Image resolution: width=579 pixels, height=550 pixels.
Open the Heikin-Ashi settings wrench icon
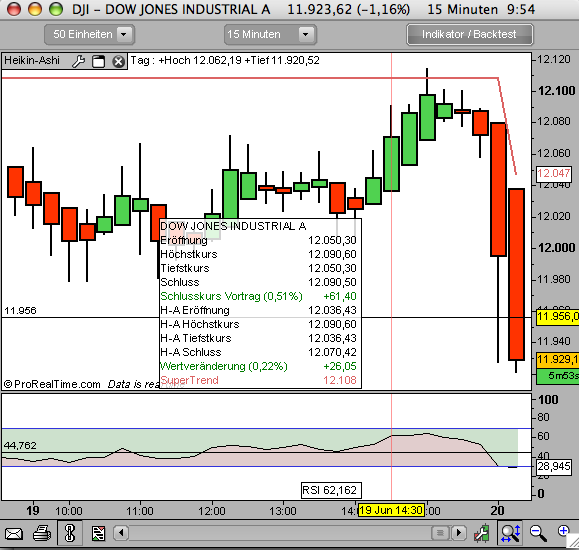point(78,61)
